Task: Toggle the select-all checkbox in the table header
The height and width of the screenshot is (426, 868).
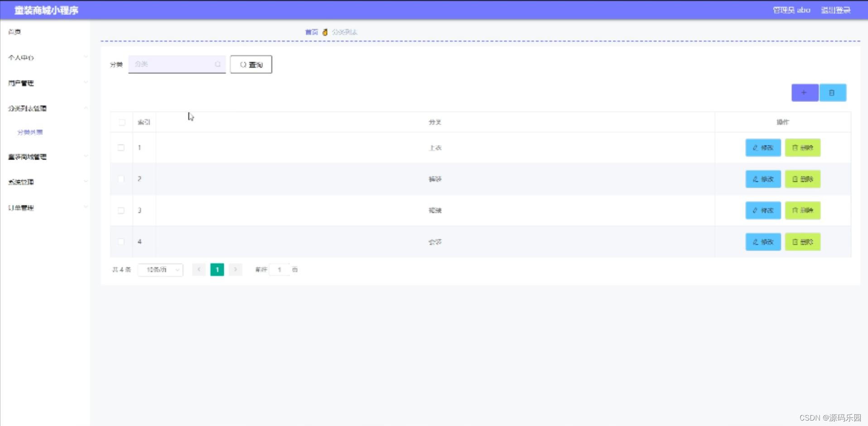Action: click(122, 122)
